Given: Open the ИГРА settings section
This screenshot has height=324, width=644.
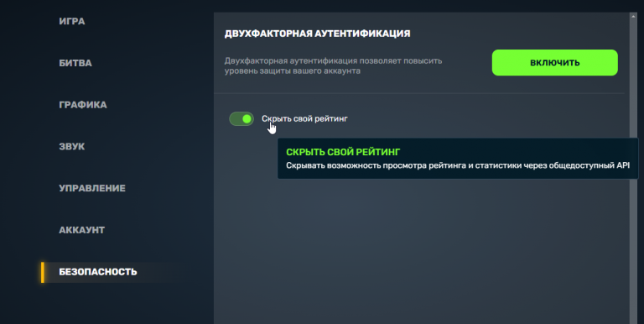Looking at the screenshot, I should coord(72,21).
